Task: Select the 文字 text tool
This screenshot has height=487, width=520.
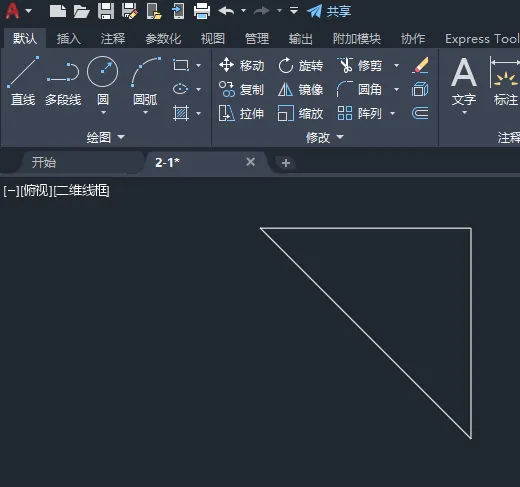Action: pyautogui.click(x=464, y=81)
